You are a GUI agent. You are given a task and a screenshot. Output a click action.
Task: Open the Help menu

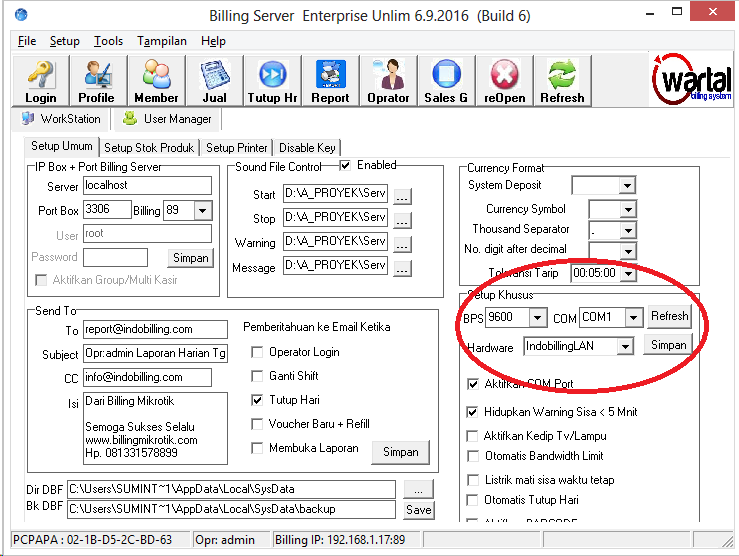pos(213,41)
